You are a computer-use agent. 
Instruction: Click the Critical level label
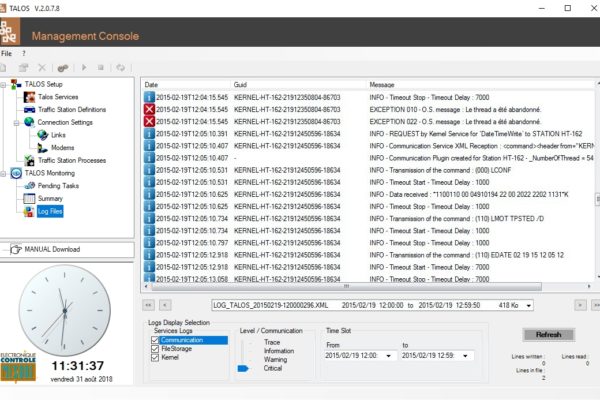[272, 368]
